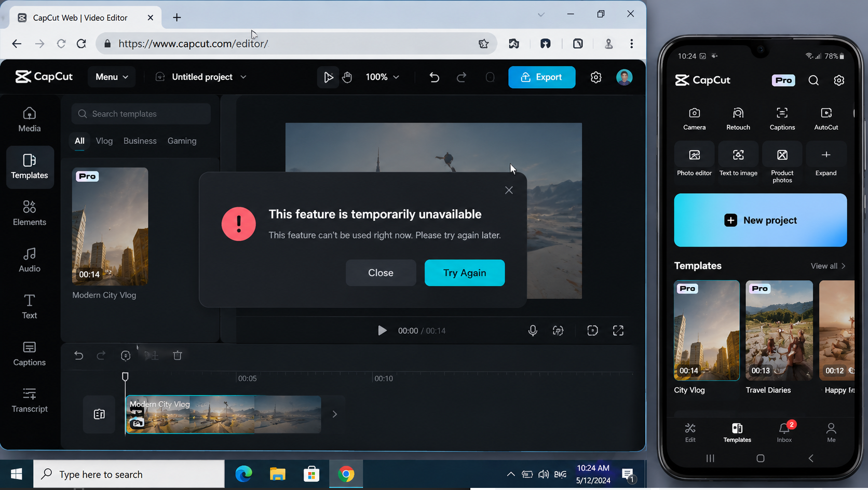The image size is (868, 490).
Task: Open Text to image on phone
Action: [x=738, y=161]
